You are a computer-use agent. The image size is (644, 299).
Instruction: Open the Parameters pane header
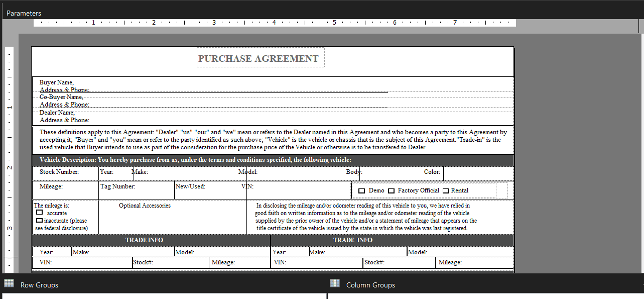[x=24, y=13]
